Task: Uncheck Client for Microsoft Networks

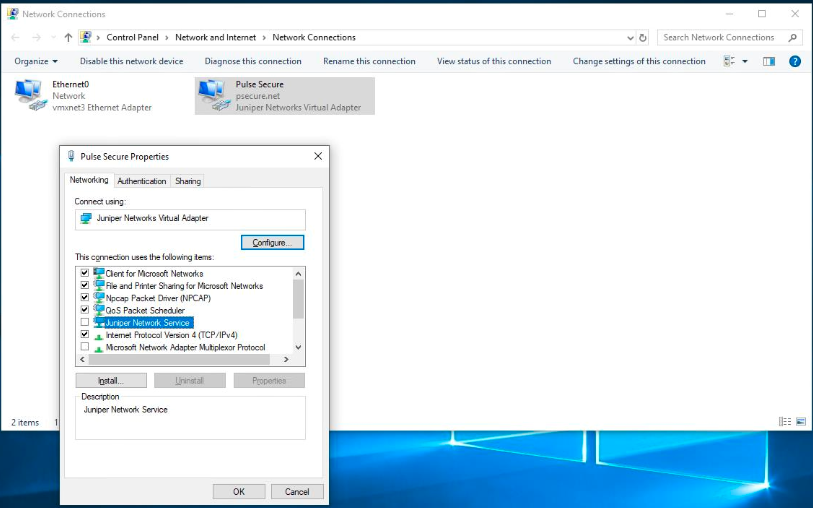Action: point(85,273)
